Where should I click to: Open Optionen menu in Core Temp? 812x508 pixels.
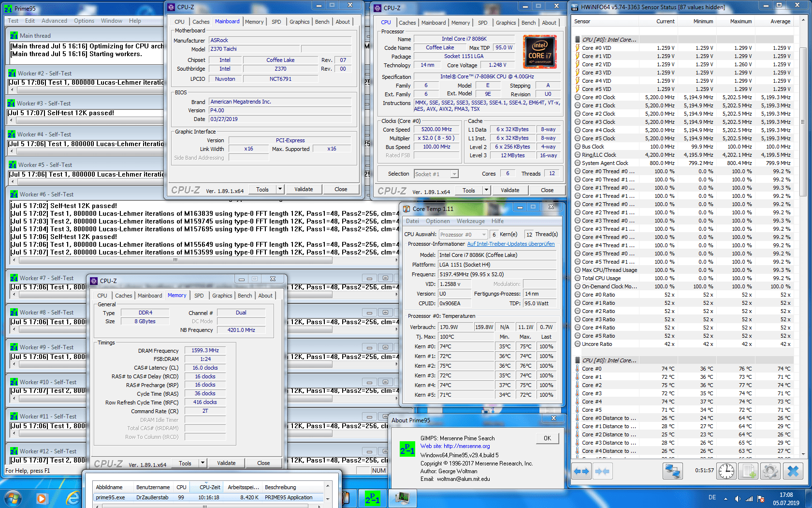click(437, 221)
